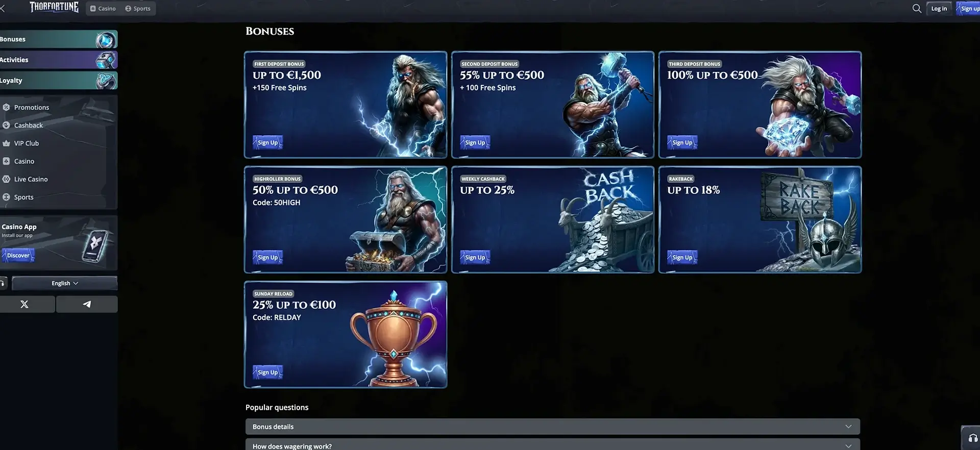Sign Up on Sunday Reload card
980x450 pixels.
267,372
